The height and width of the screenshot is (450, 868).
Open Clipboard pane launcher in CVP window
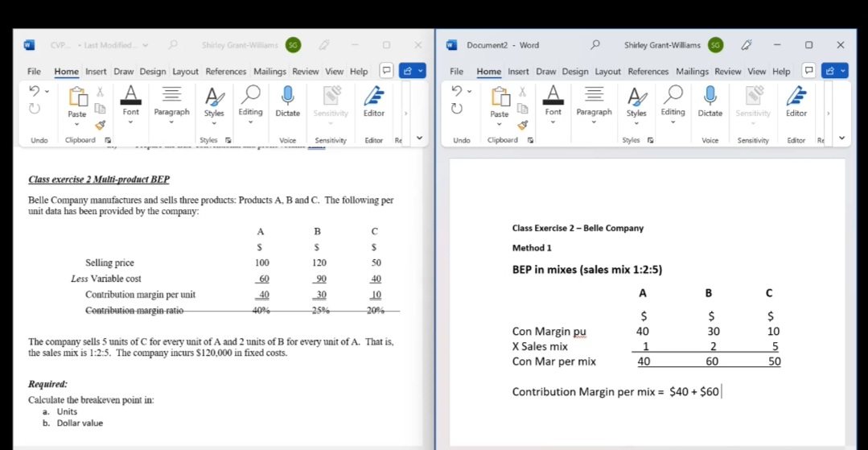[x=108, y=141]
